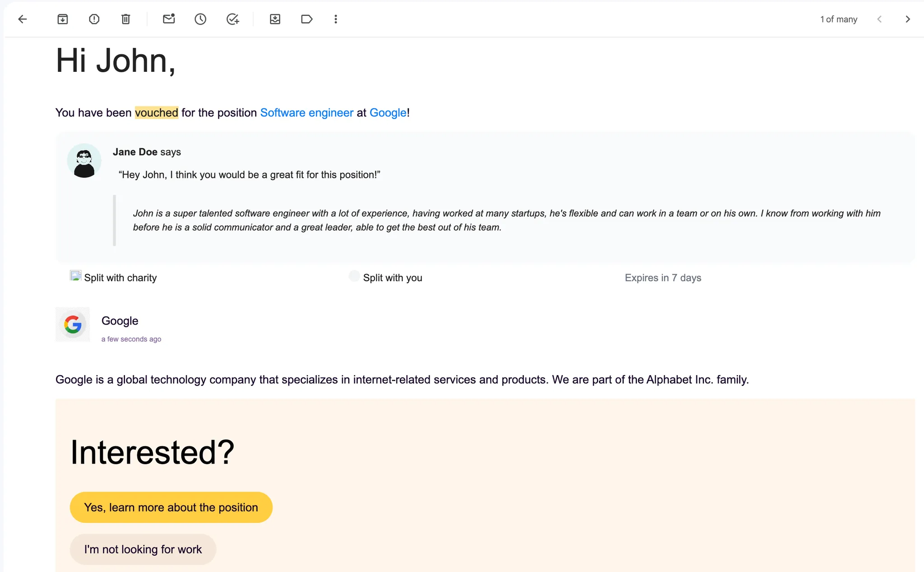The height and width of the screenshot is (572, 924).
Task: Open the Software engineer position link
Action: tap(307, 112)
